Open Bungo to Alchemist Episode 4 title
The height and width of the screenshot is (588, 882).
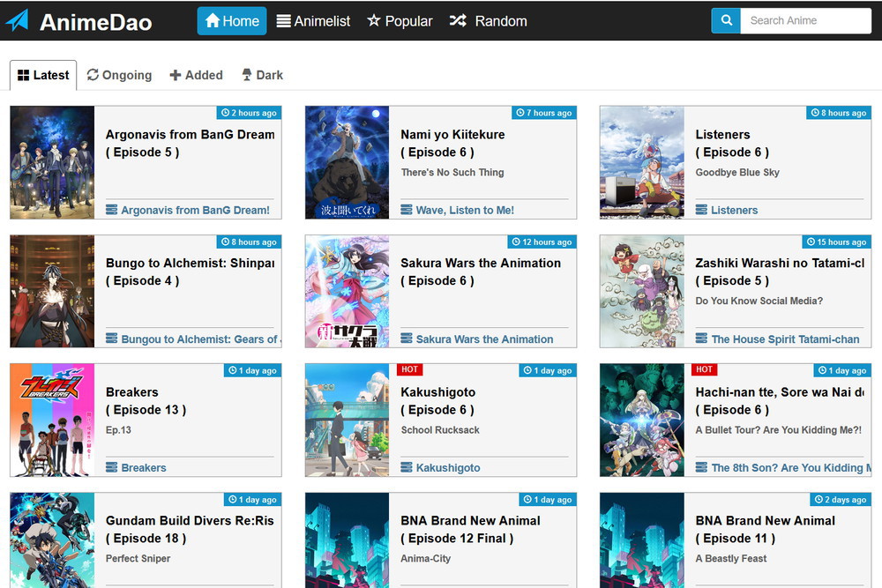point(191,272)
